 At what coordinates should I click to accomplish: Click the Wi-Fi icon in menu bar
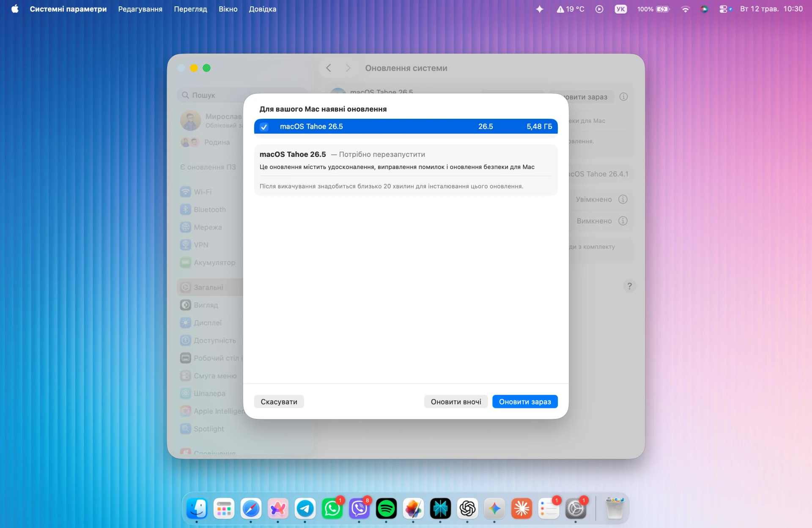(685, 9)
